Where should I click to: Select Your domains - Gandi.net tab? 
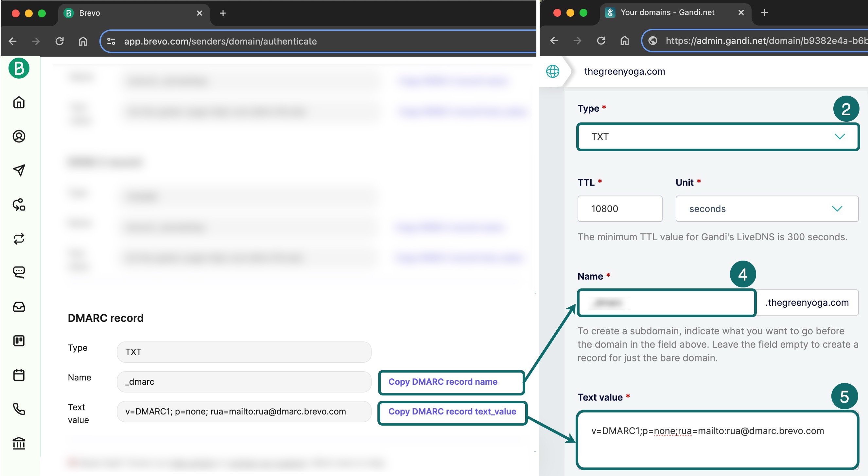(675, 12)
